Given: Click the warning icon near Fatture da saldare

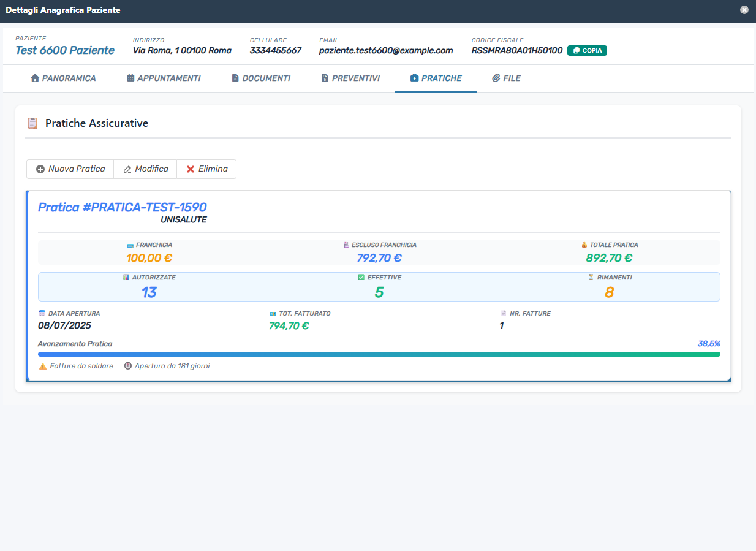Looking at the screenshot, I should pyautogui.click(x=43, y=366).
